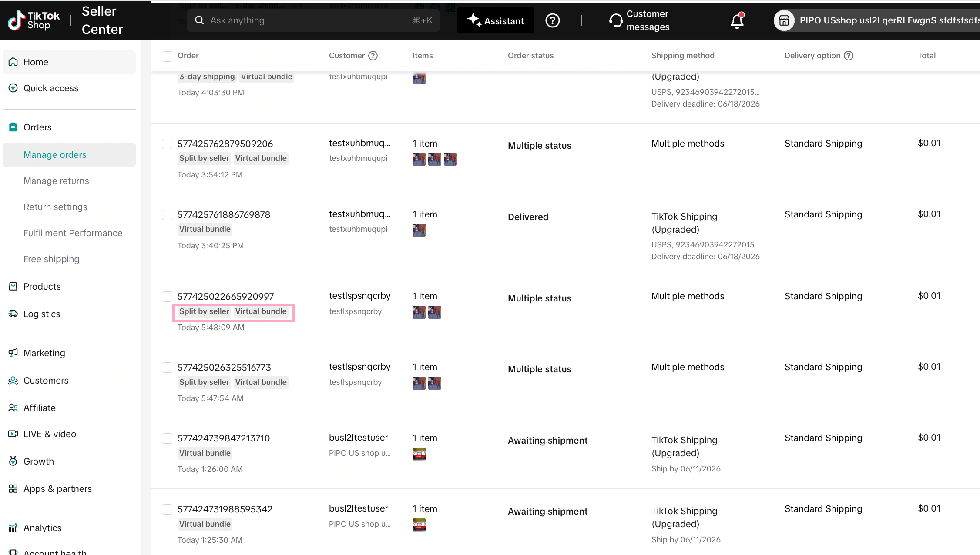980x555 pixels.
Task: Click Bundle thumbnail of order 577424739847213710
Action: 419,454
